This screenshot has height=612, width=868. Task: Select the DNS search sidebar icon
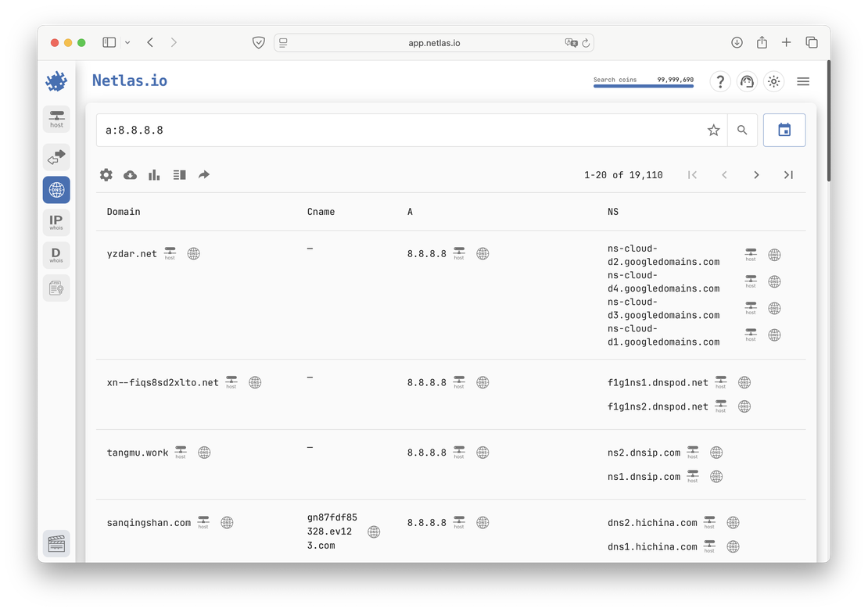pos(56,190)
